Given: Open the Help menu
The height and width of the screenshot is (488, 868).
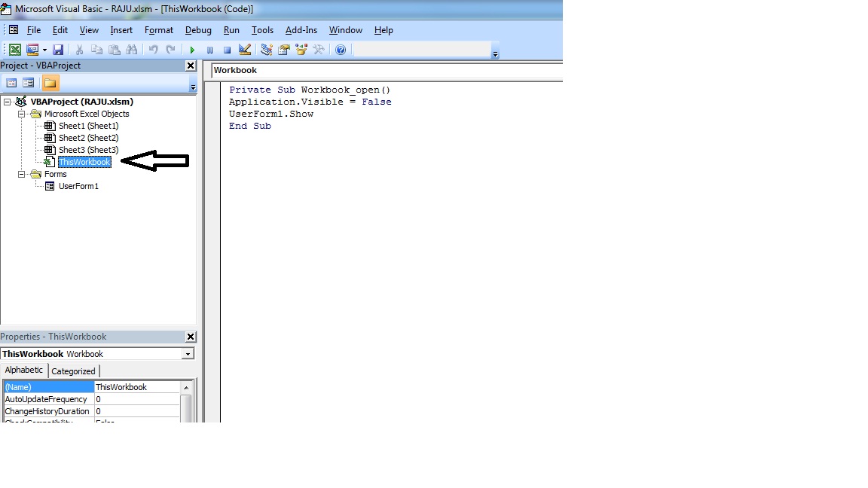Looking at the screenshot, I should pyautogui.click(x=384, y=30).
